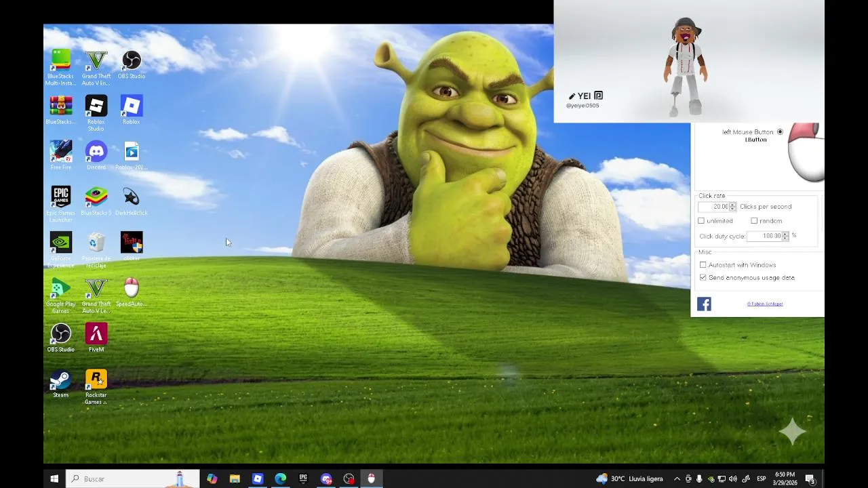The height and width of the screenshot is (488, 868).
Task: Enable the random click rate checkbox
Action: [x=754, y=221]
